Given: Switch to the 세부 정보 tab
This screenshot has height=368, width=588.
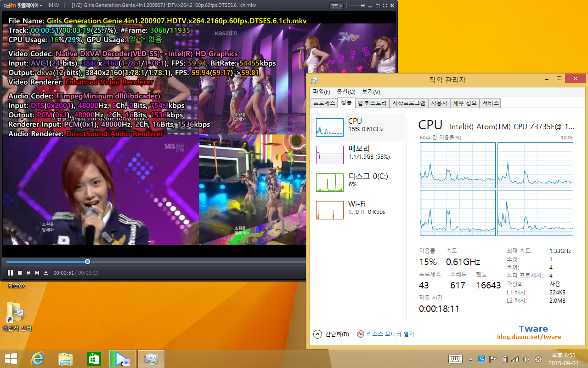Looking at the screenshot, I should [465, 103].
